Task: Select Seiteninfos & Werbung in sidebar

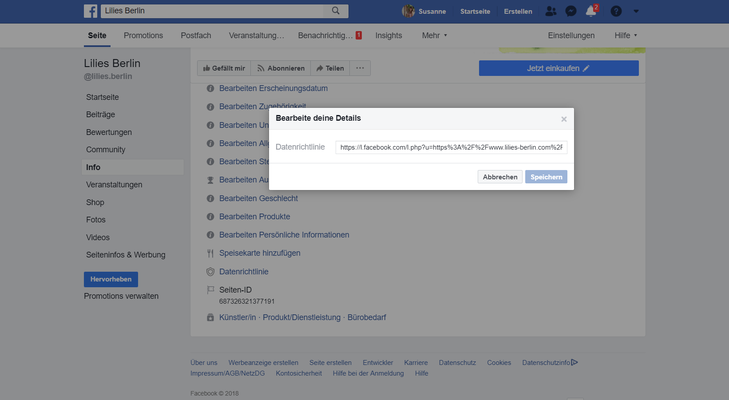Action: 126,255
